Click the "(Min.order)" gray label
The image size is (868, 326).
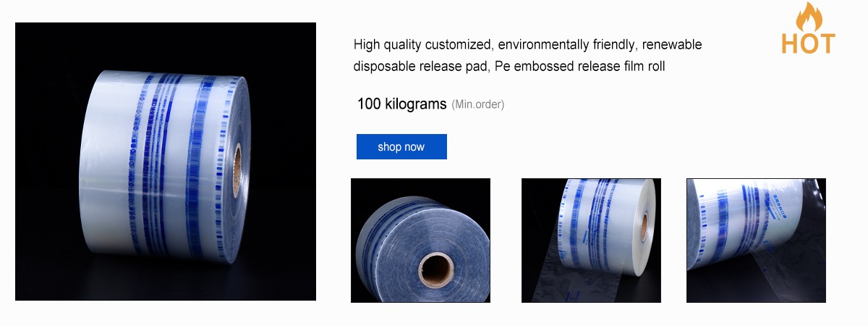tap(477, 105)
